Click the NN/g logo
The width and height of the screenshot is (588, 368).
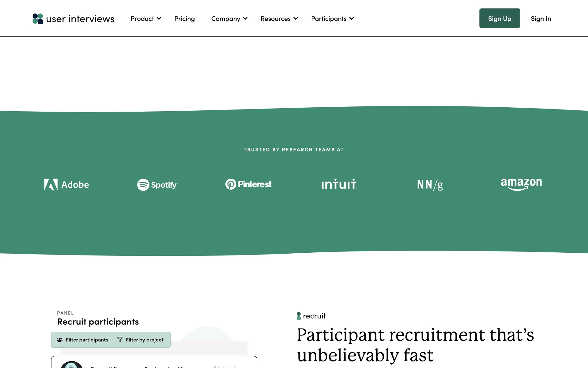430,185
